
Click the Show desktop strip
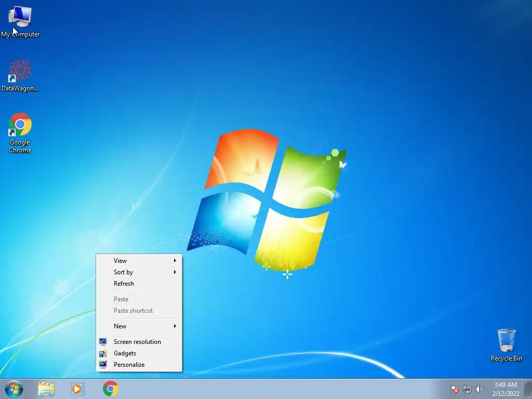(x=528, y=389)
